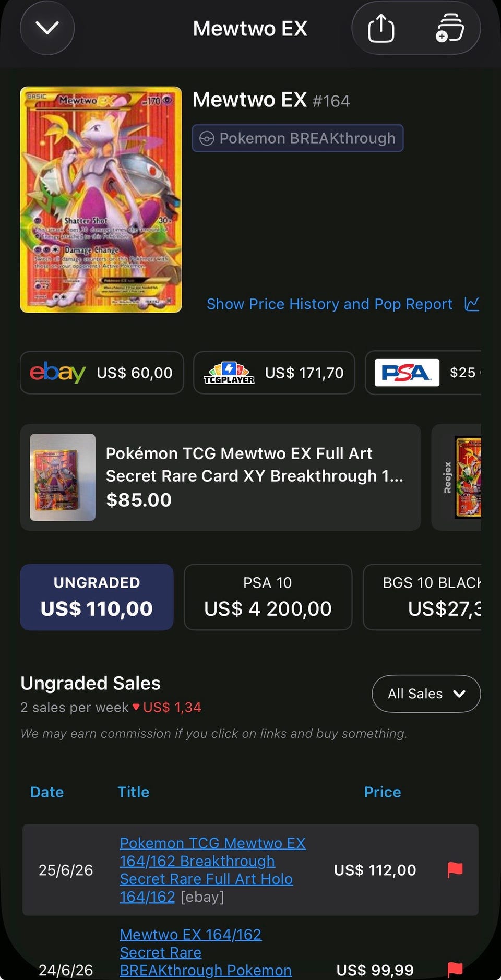Image resolution: width=501 pixels, height=980 pixels.
Task: Open the Pokemon BREAKthrough set tag
Action: (x=297, y=138)
